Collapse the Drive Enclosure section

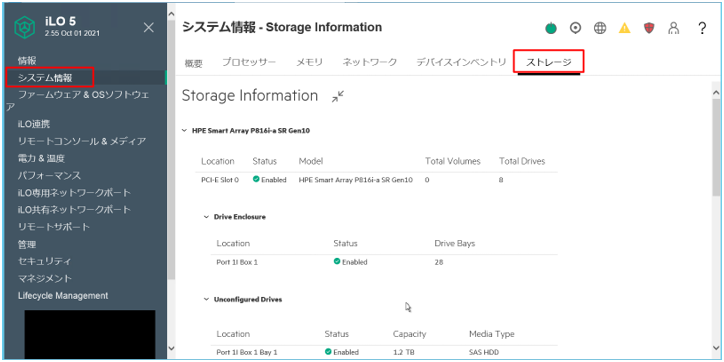tap(206, 217)
